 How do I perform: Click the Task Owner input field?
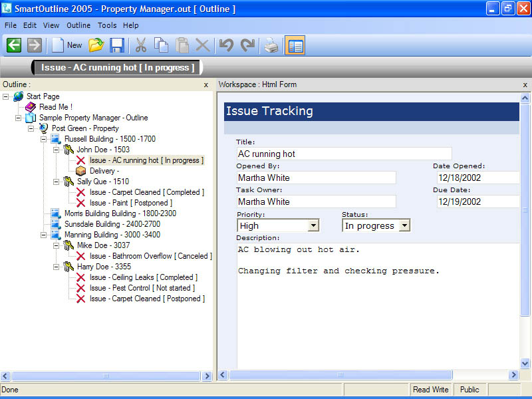pos(317,202)
